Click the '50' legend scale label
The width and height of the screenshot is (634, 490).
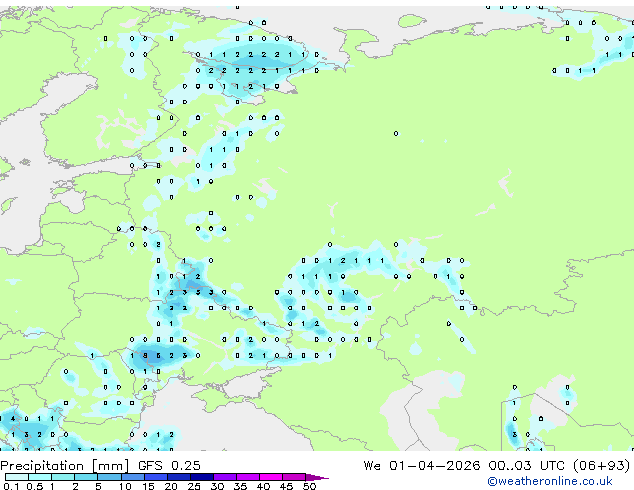click(310, 486)
